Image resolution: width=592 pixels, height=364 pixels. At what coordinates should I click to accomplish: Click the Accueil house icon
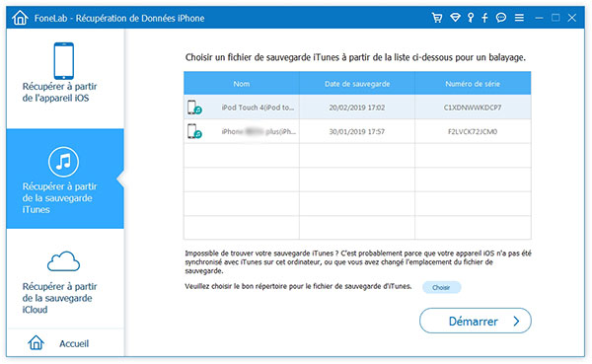[36, 342]
